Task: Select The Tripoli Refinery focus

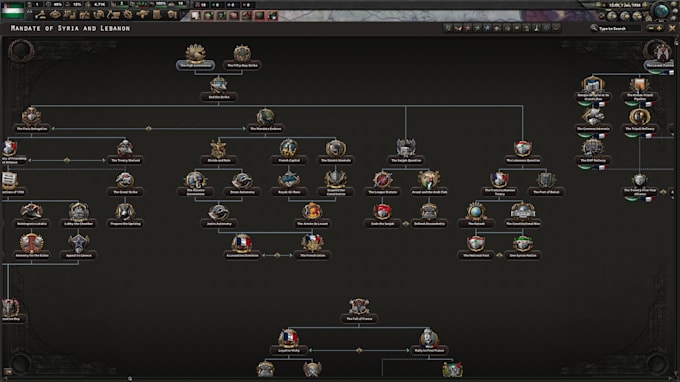Action: pos(640,120)
